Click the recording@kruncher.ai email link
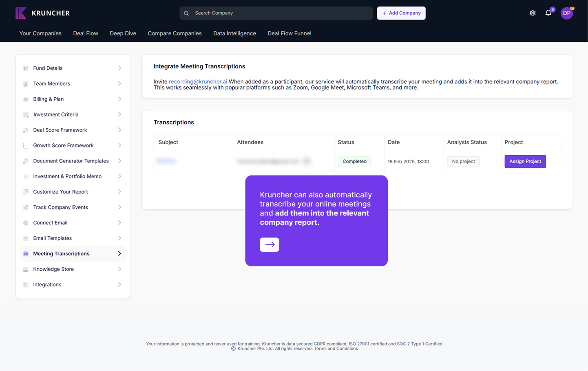The image size is (588, 371). click(x=198, y=81)
